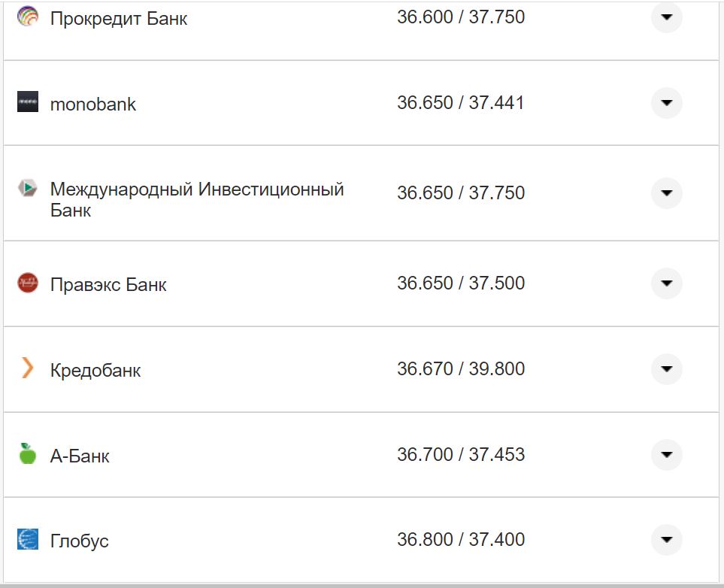Click the green apple А-Банк logo

pyautogui.click(x=28, y=455)
